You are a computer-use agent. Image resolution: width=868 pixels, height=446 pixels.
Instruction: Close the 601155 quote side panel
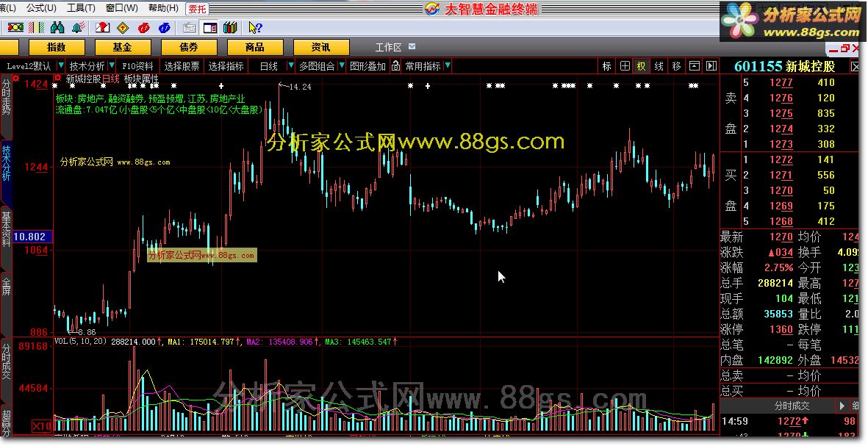(x=856, y=67)
